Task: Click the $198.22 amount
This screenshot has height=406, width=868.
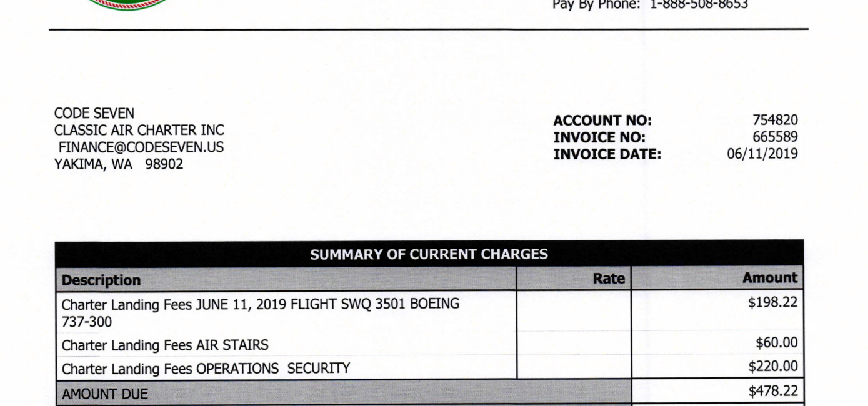Action: pyautogui.click(x=773, y=303)
